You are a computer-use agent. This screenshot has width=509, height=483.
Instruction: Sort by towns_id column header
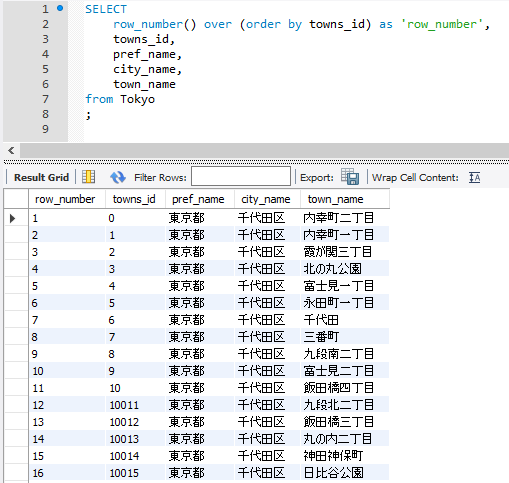pyautogui.click(x=135, y=199)
